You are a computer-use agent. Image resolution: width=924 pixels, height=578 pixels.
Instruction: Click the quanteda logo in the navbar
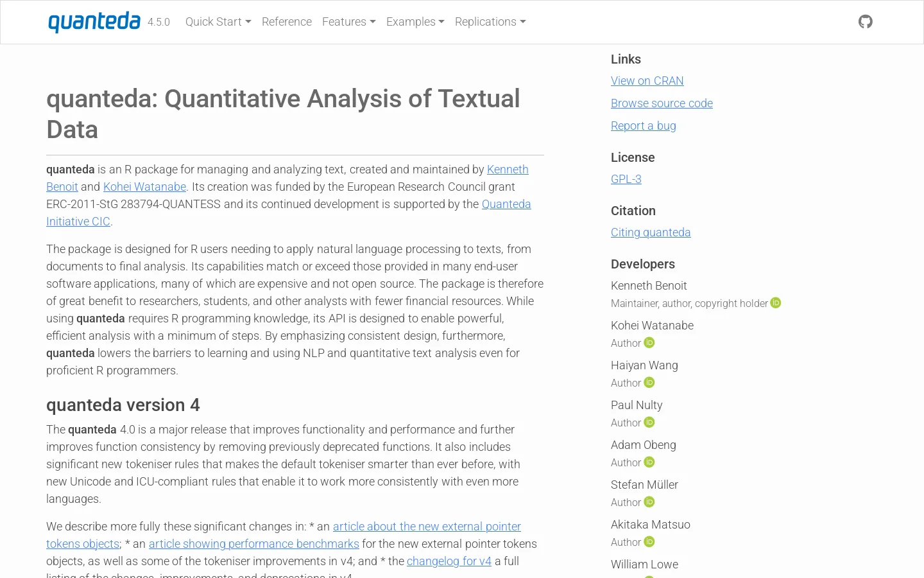pyautogui.click(x=94, y=22)
